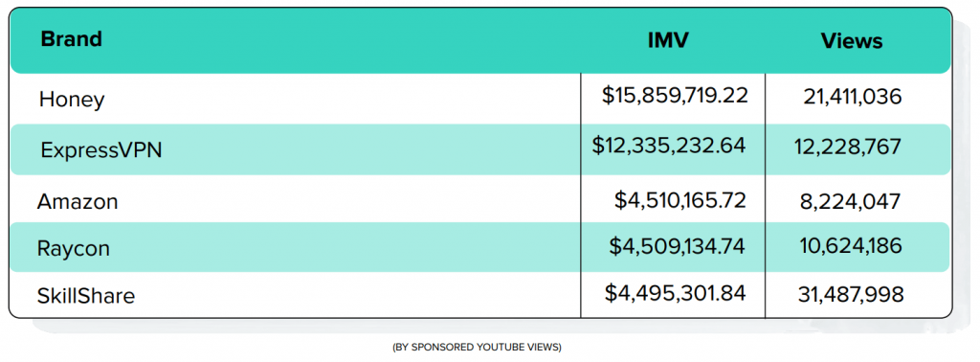Click Honey's views count 21,411,036

853,97
